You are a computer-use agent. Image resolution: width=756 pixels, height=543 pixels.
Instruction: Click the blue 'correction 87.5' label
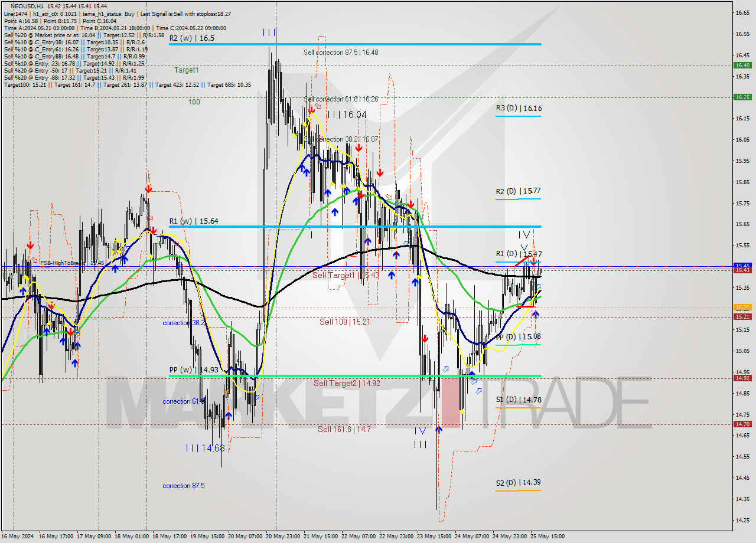coord(184,486)
